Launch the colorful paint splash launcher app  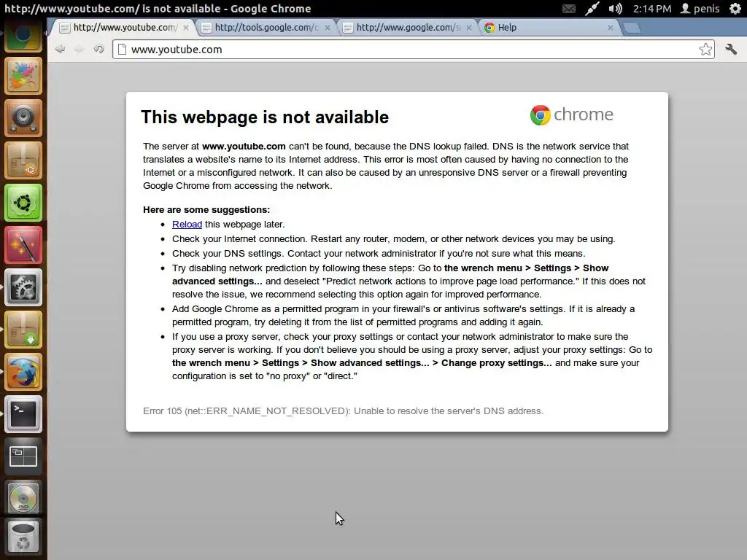23,76
